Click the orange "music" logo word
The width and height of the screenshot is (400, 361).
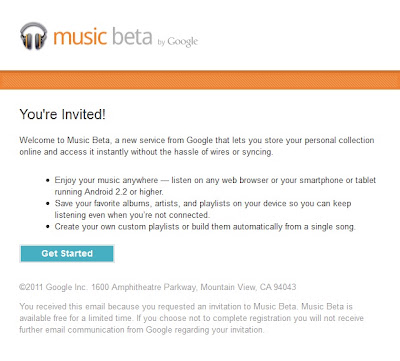tap(80, 37)
